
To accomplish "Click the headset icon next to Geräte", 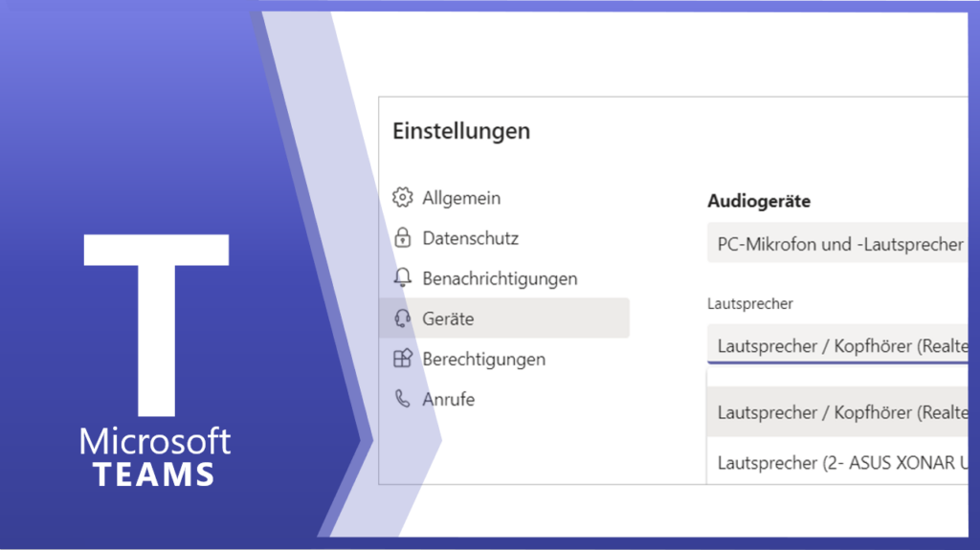I will click(x=403, y=319).
